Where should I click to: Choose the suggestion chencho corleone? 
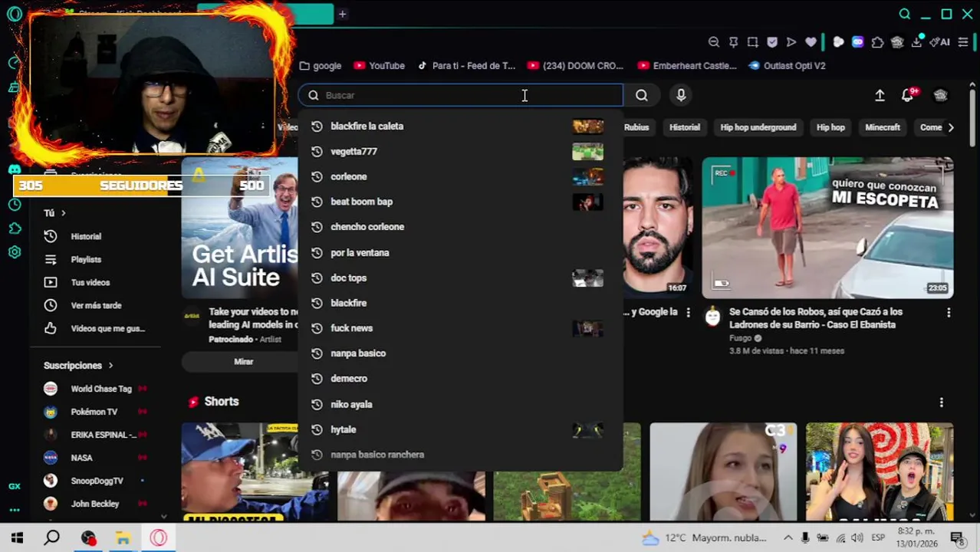point(460,227)
